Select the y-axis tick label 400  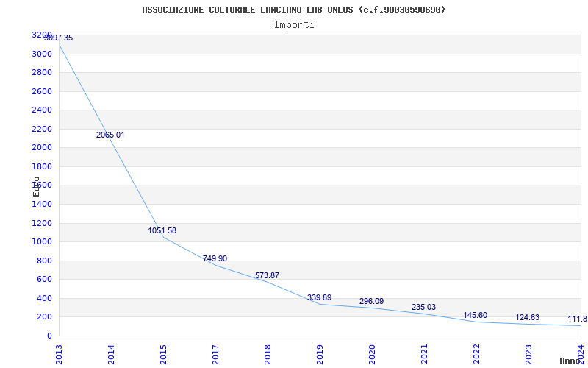pos(45,299)
